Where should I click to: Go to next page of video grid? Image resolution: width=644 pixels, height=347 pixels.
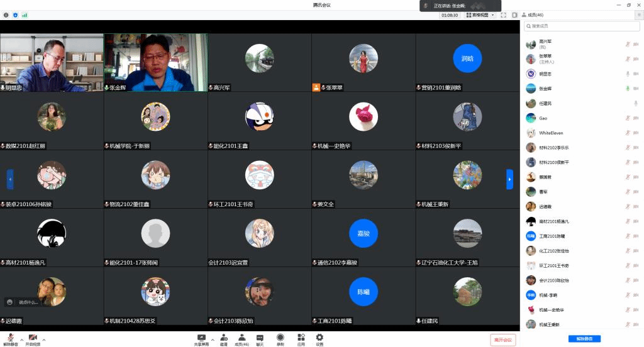[509, 179]
